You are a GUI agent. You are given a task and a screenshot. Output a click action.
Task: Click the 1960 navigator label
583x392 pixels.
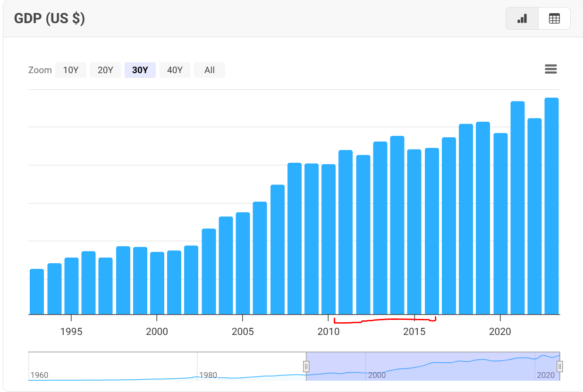39,375
